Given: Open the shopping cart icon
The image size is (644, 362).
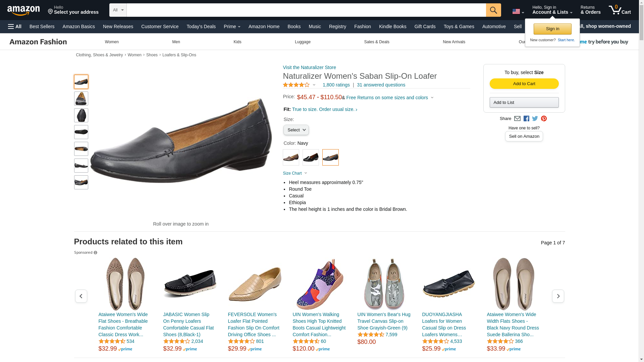Looking at the screenshot, I should (x=620, y=10).
